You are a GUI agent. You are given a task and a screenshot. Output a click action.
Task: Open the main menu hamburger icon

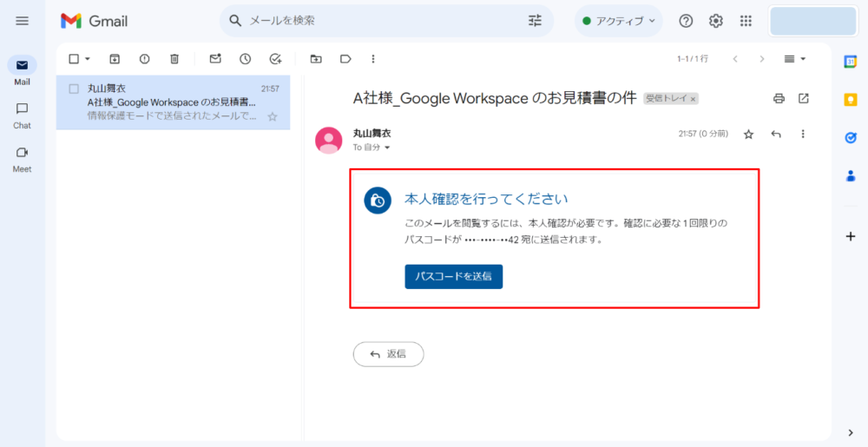point(23,21)
